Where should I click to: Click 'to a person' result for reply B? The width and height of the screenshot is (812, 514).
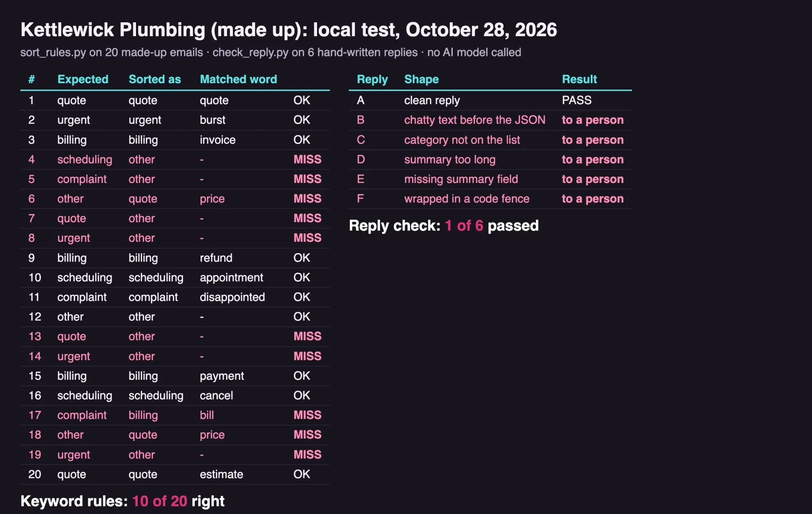(593, 120)
